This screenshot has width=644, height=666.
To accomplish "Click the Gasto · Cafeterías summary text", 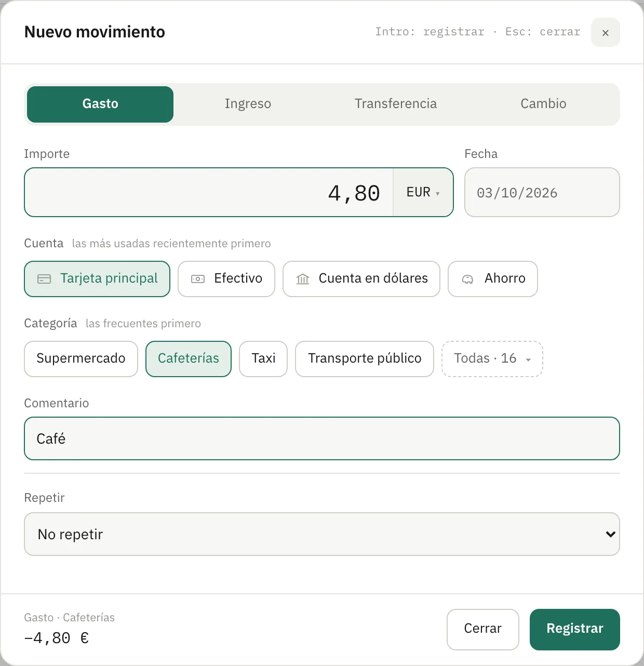I will 70,618.
